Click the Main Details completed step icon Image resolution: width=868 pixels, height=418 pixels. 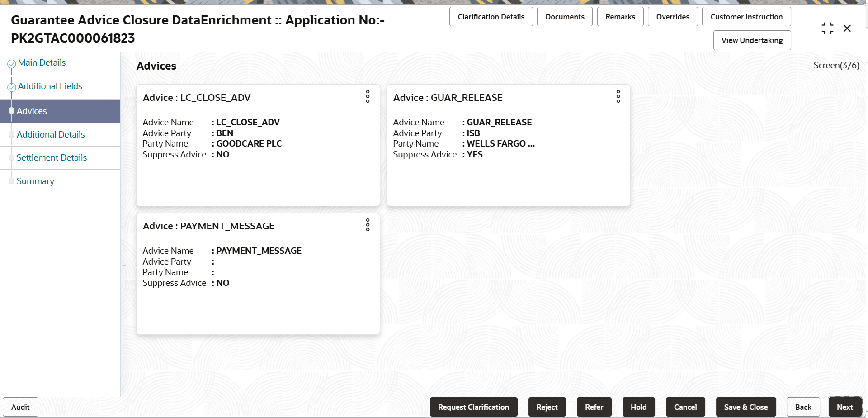point(12,64)
